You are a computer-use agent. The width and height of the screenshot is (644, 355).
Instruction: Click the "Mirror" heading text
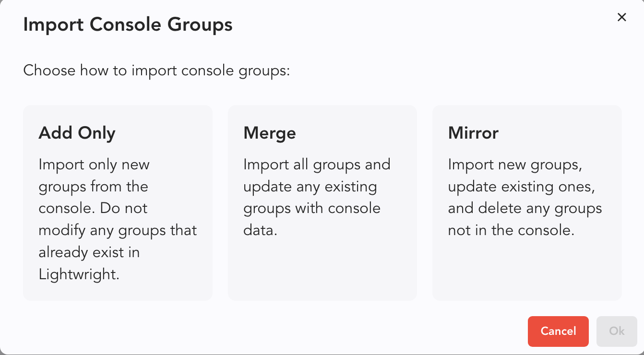[473, 133]
